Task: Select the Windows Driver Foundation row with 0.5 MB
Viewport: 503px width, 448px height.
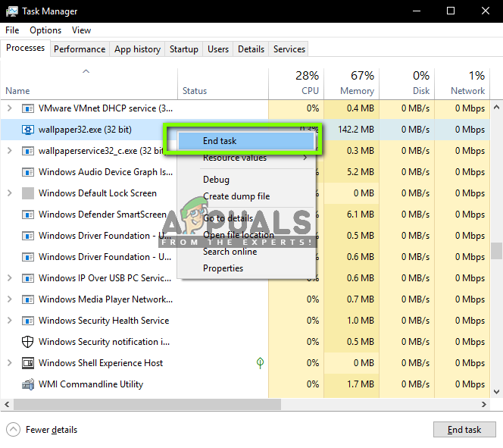Action: coord(245,236)
